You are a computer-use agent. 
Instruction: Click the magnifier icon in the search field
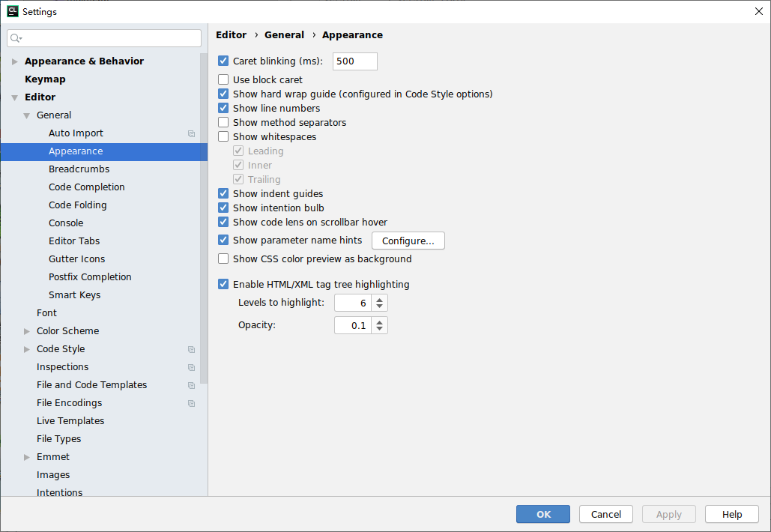pos(15,37)
